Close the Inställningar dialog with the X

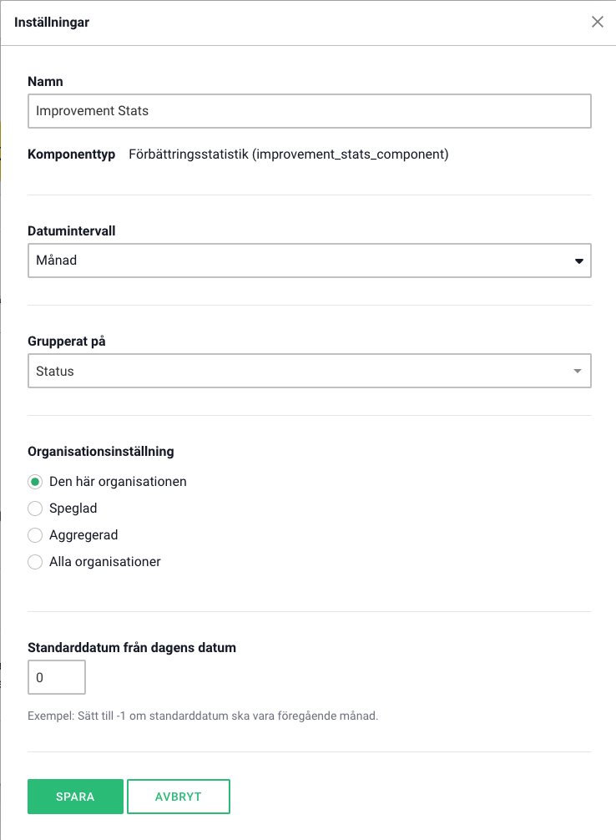[x=598, y=23]
